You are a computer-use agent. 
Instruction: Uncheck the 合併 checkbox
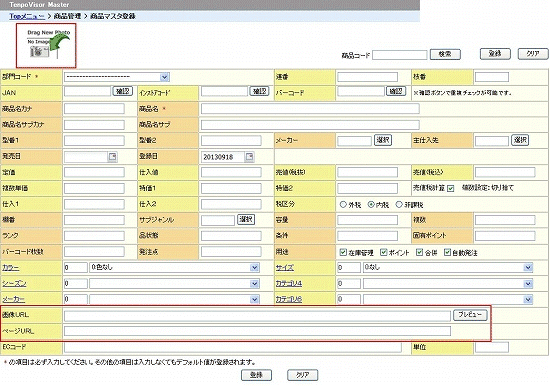tap(419, 252)
